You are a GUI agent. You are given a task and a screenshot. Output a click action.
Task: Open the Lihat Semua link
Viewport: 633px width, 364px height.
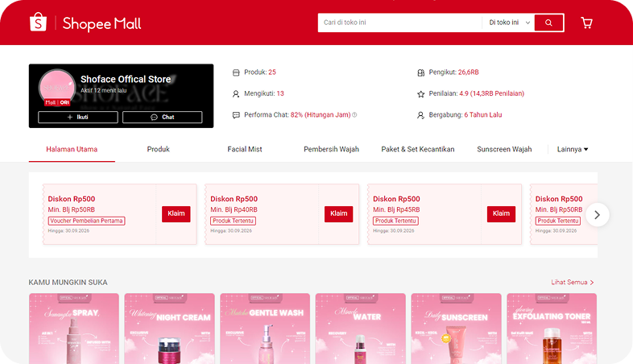[573, 282]
